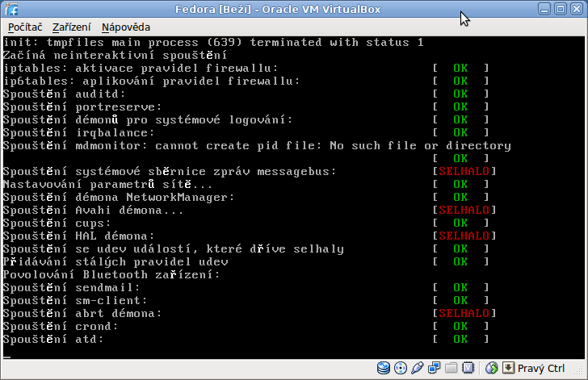The height and width of the screenshot is (380, 588).
Task: Click the SELHALO status for abrt démona
Action: click(x=464, y=313)
